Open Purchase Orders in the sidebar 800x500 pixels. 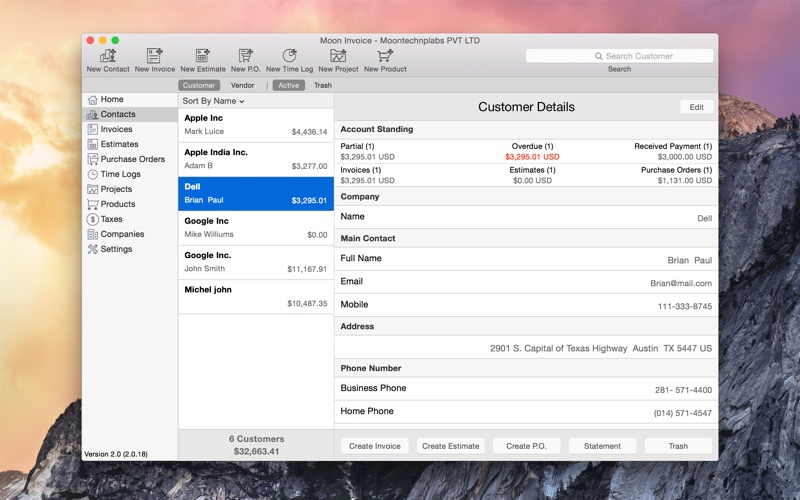point(130,159)
